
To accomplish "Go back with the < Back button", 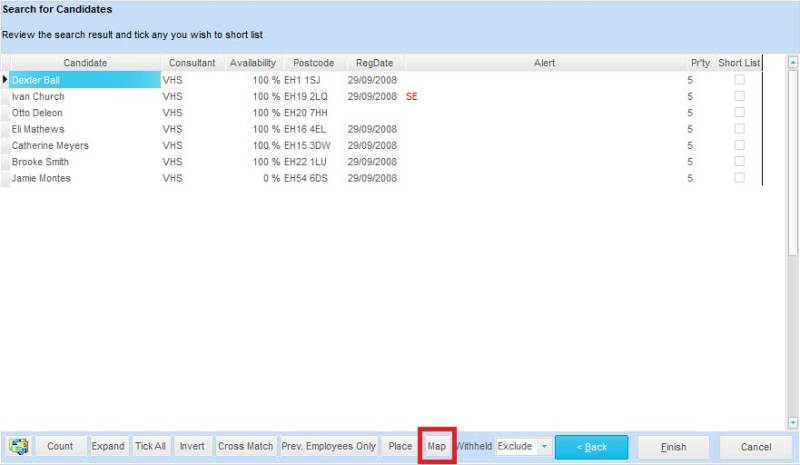I will (x=592, y=447).
